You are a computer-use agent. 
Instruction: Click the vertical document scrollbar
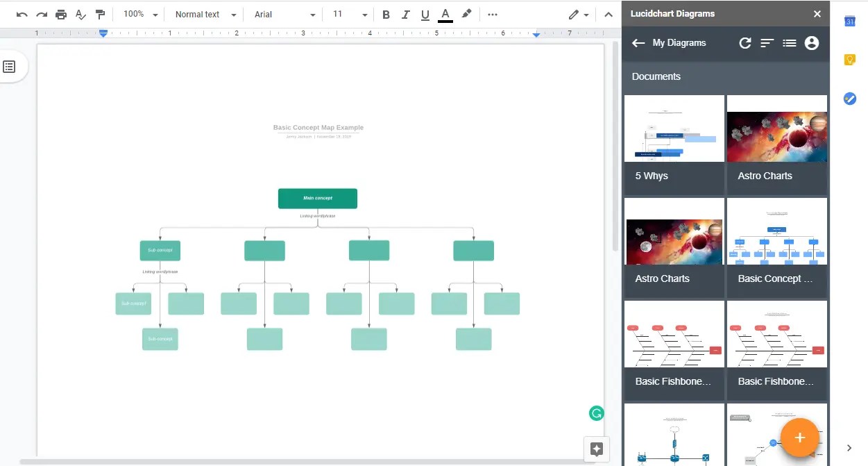[615, 146]
